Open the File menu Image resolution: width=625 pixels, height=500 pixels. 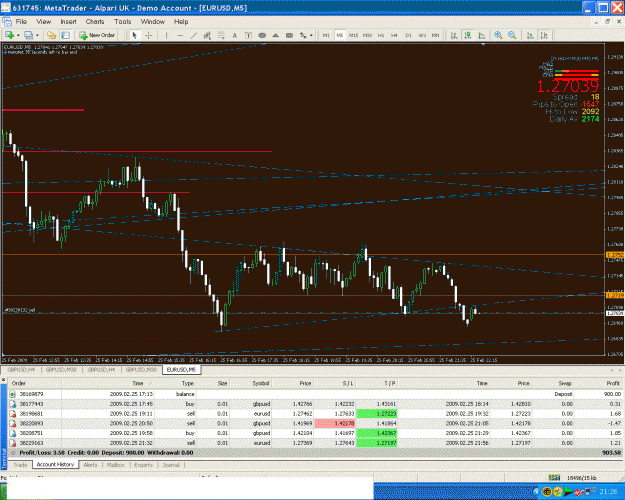pyautogui.click(x=21, y=22)
